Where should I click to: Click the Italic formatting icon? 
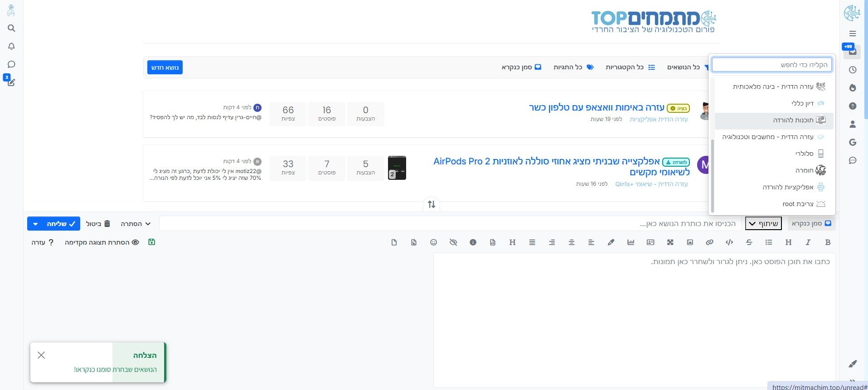[808, 242]
